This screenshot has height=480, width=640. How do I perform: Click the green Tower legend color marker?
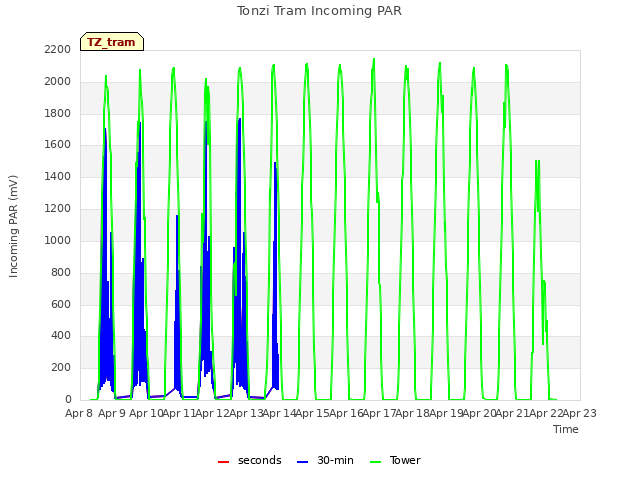[375, 462]
